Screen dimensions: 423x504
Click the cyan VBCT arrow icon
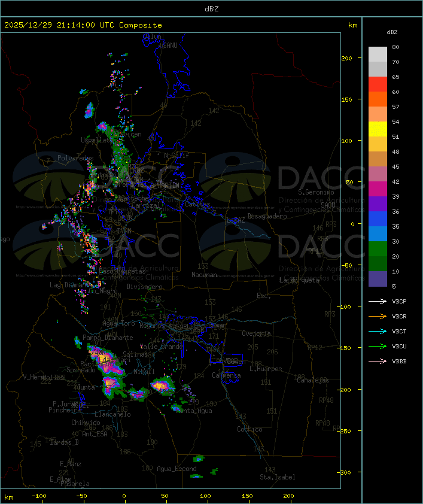(378, 332)
